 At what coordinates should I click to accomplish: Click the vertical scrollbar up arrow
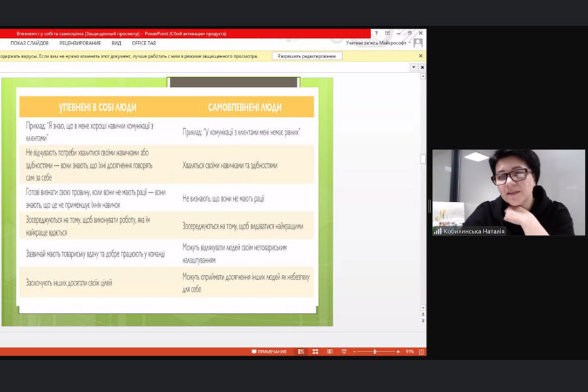423,76
